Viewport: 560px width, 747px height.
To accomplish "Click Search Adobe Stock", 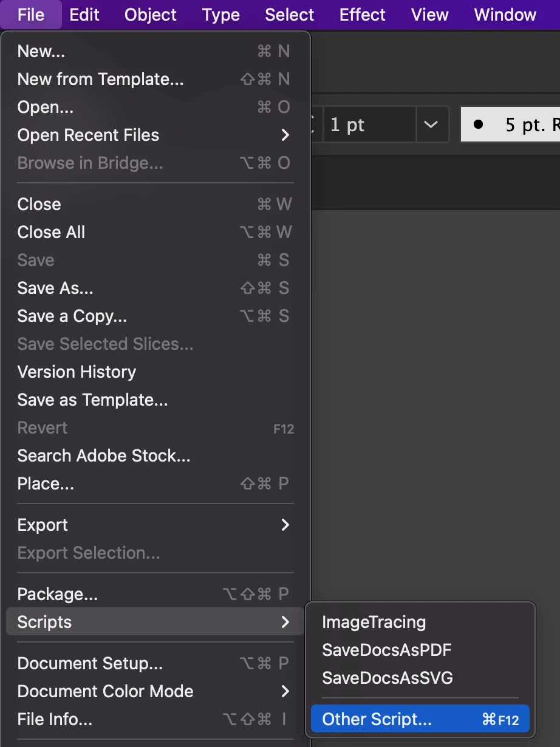I will (x=104, y=455).
